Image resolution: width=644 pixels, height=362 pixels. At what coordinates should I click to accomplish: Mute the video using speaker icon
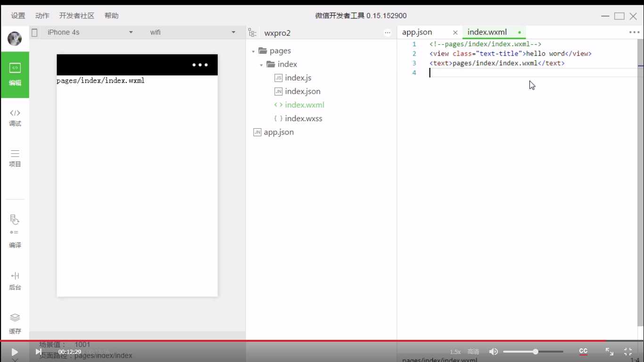tap(493, 352)
